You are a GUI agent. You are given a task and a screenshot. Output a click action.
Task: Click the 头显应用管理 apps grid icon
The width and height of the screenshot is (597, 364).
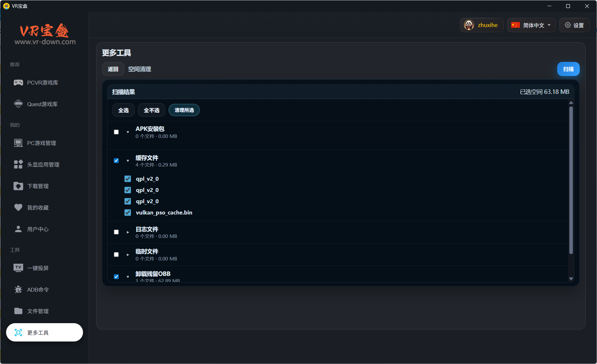tap(18, 164)
